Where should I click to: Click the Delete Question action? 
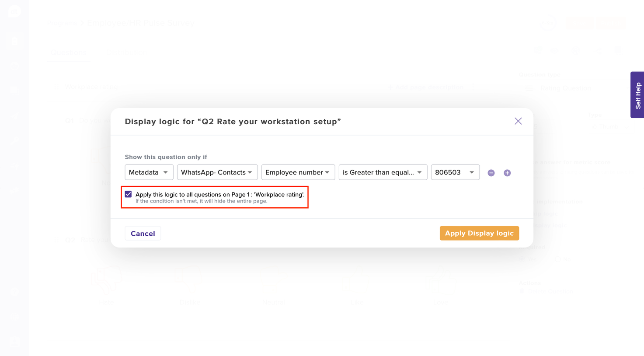pos(550,291)
